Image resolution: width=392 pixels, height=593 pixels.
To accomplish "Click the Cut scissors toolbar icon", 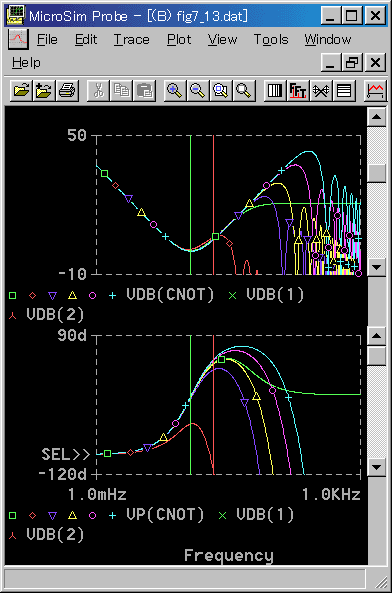I will click(98, 91).
